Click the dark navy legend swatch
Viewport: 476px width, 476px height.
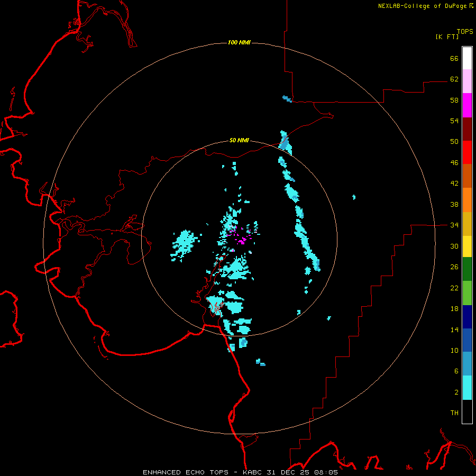tap(467, 317)
